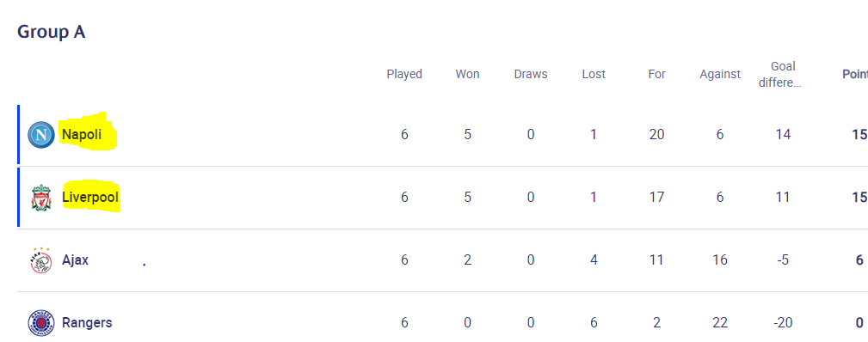Click the Played column header
868x342 pixels.
(x=404, y=74)
